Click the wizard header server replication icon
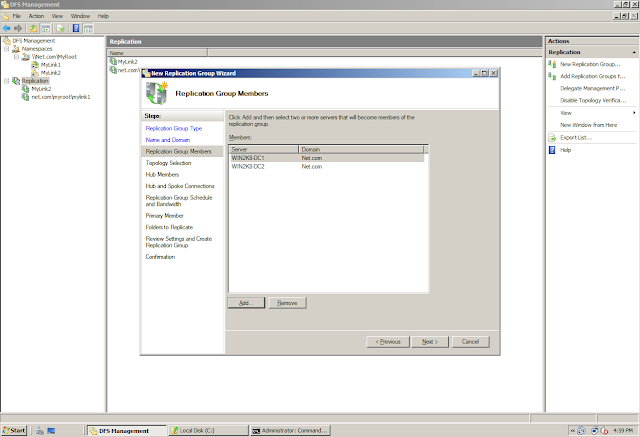Screen dimensions: 640x437 [157, 93]
